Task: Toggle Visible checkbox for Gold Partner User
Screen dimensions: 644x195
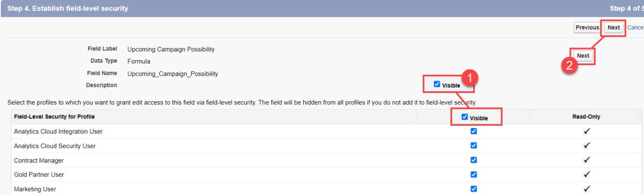Action: tap(474, 174)
